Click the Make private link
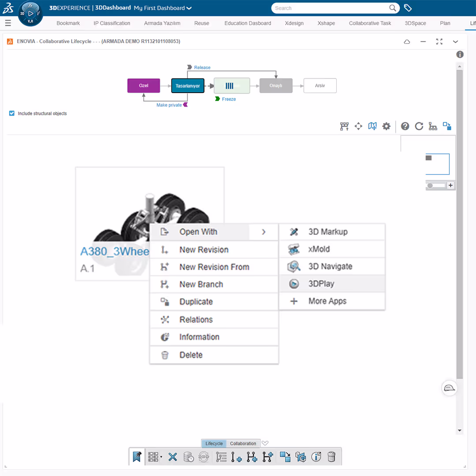Image resolution: width=476 pixels, height=476 pixels. 169,105
